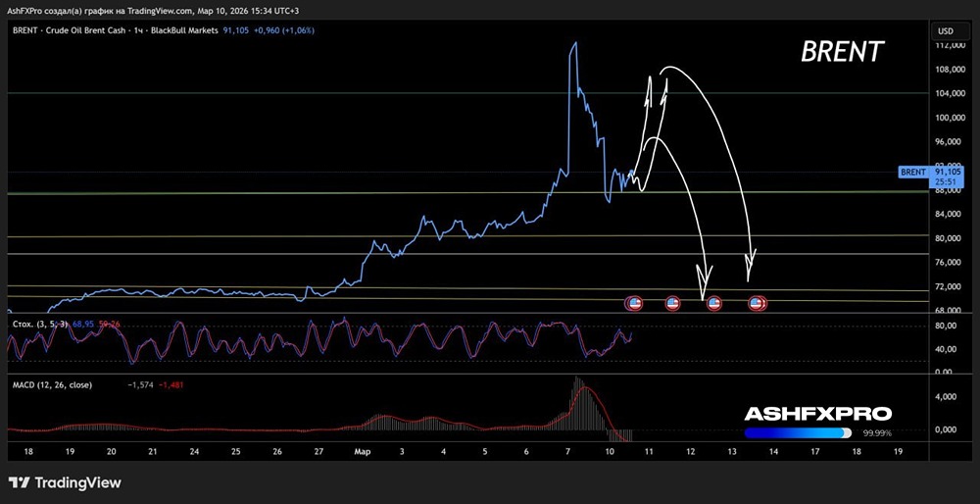
Task: Click date 10 on the time axis
Action: pos(610,451)
